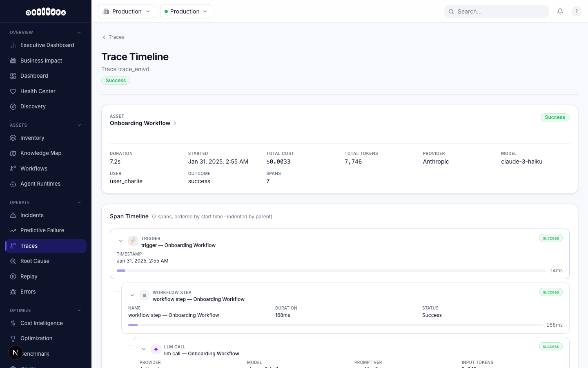Click the Replay play-circle icon
Screen dimensions: 588x368
coord(13,276)
